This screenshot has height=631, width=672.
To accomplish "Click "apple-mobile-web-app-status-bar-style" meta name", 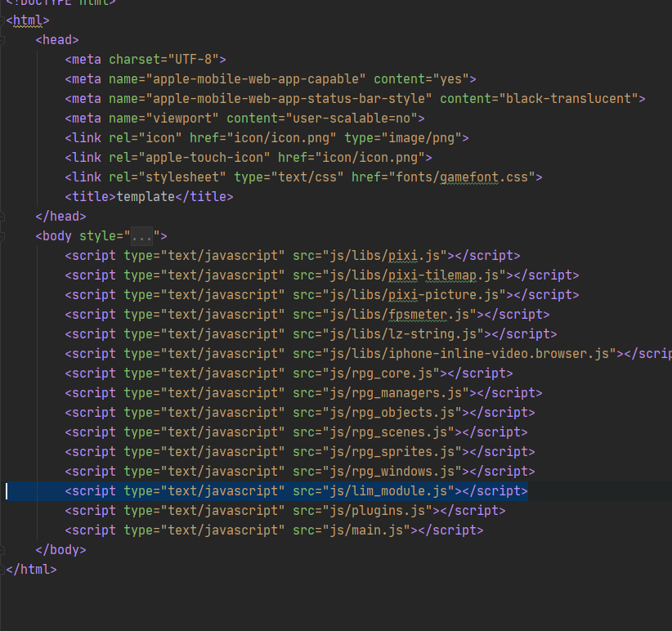I will click(x=289, y=99).
